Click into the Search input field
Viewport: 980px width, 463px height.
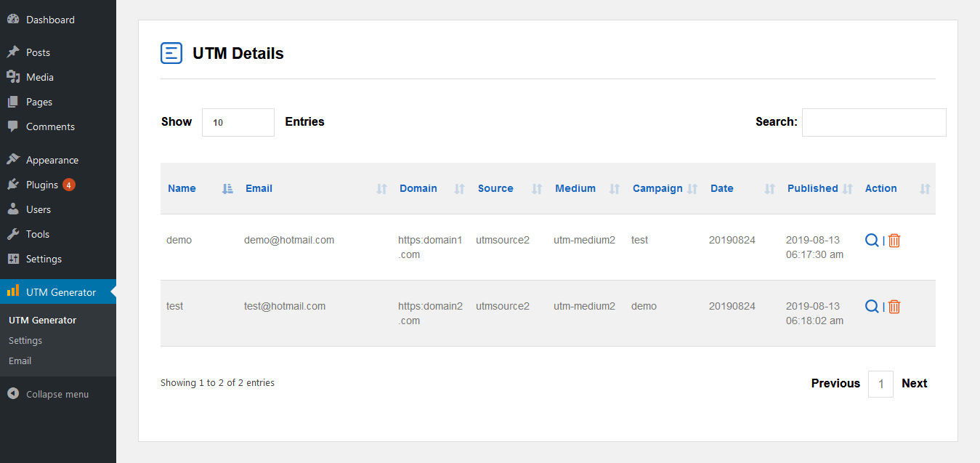pyautogui.click(x=874, y=122)
